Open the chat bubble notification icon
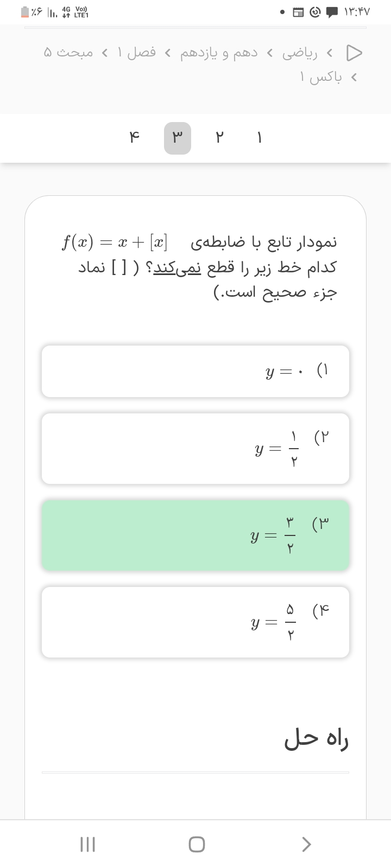This screenshot has width=391, height=868. point(331,12)
